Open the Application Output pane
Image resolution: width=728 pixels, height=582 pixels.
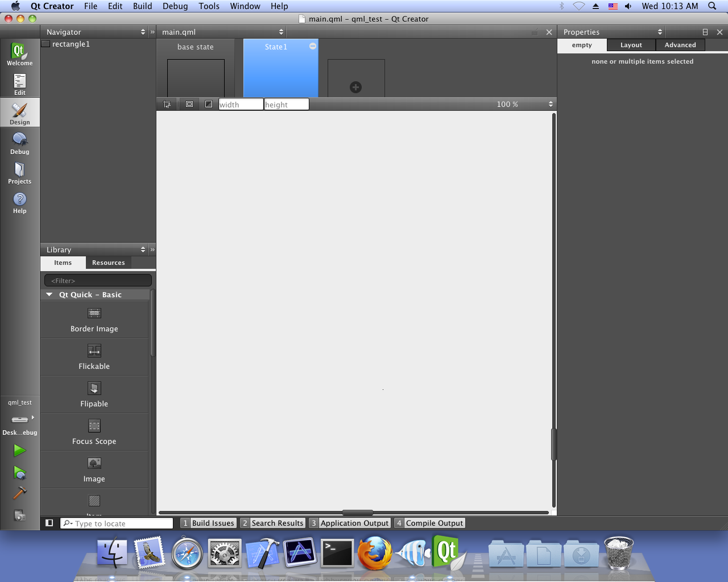(x=350, y=523)
